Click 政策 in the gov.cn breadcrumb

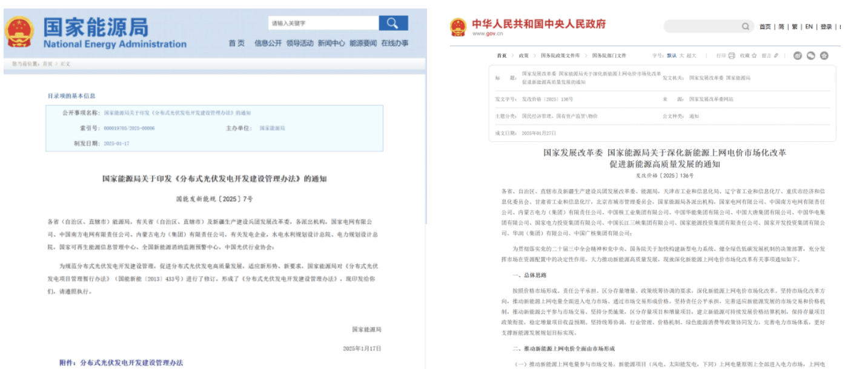pos(523,55)
